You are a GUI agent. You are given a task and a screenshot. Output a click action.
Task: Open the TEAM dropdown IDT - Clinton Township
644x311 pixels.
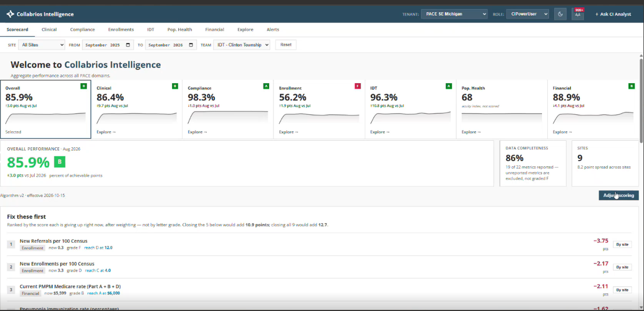[x=241, y=45]
